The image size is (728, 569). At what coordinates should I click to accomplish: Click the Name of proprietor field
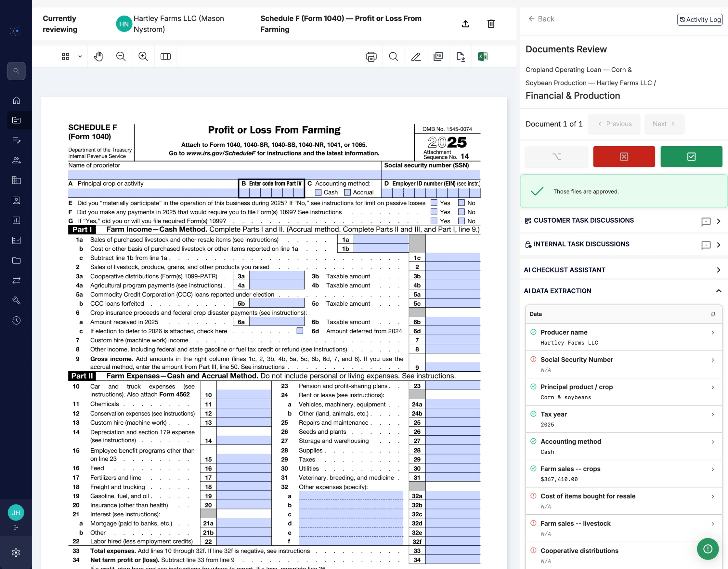(224, 174)
